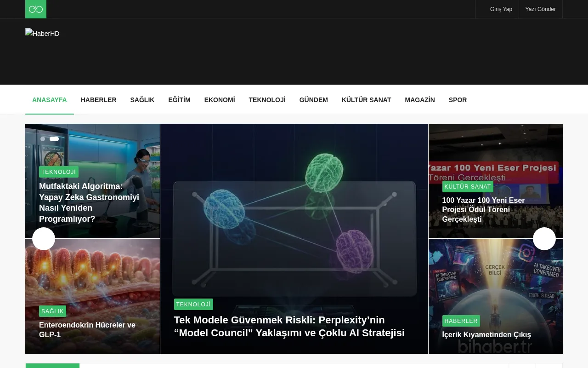Switch to the MAGAZİN section
588x368 pixels.
coord(420,100)
